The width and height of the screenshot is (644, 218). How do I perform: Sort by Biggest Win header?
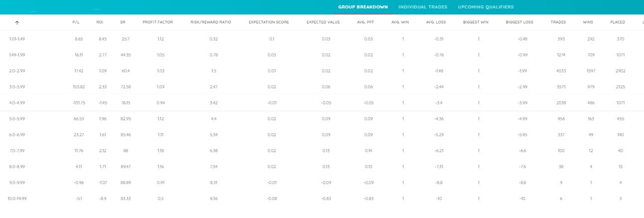[475, 22]
